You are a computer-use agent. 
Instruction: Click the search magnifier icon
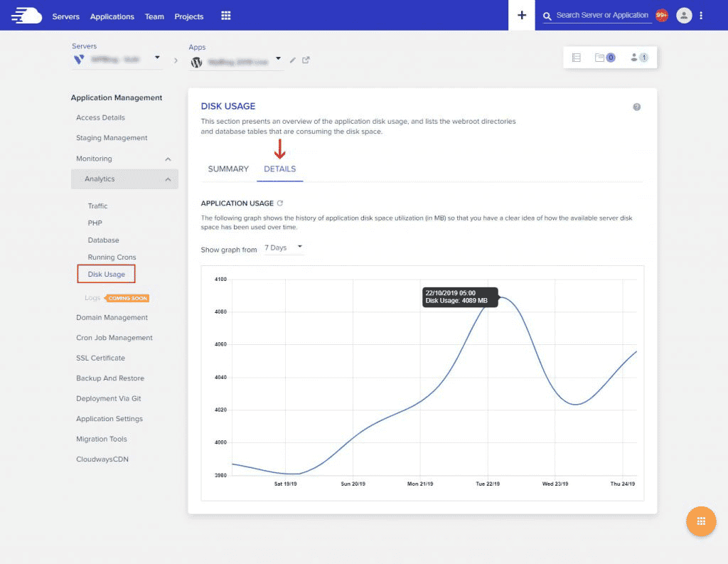pyautogui.click(x=547, y=16)
